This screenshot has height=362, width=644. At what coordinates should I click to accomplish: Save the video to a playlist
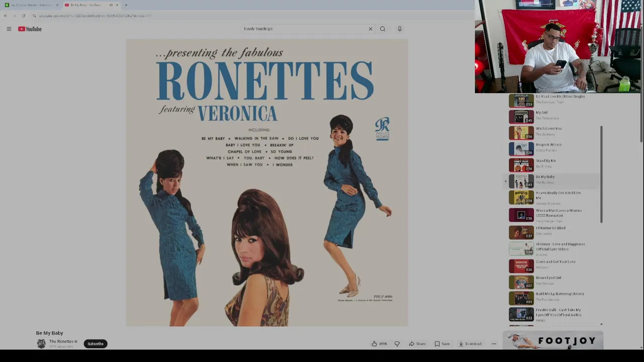pyautogui.click(x=442, y=344)
